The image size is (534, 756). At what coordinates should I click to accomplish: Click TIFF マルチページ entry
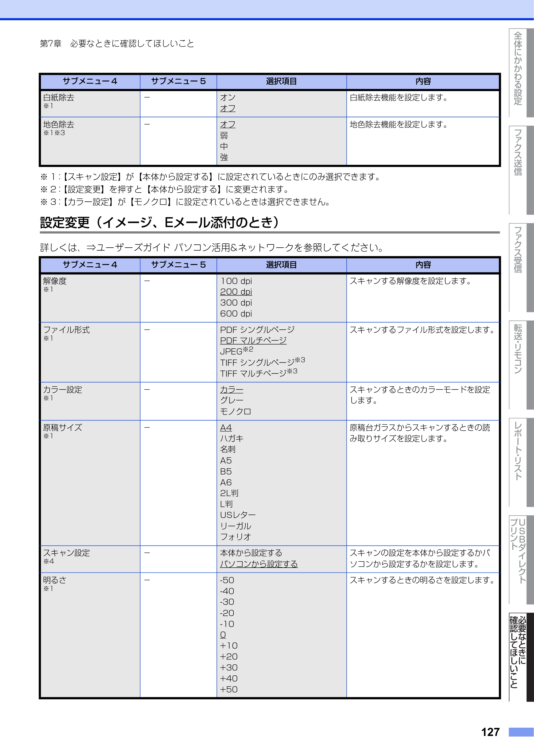pos(259,373)
